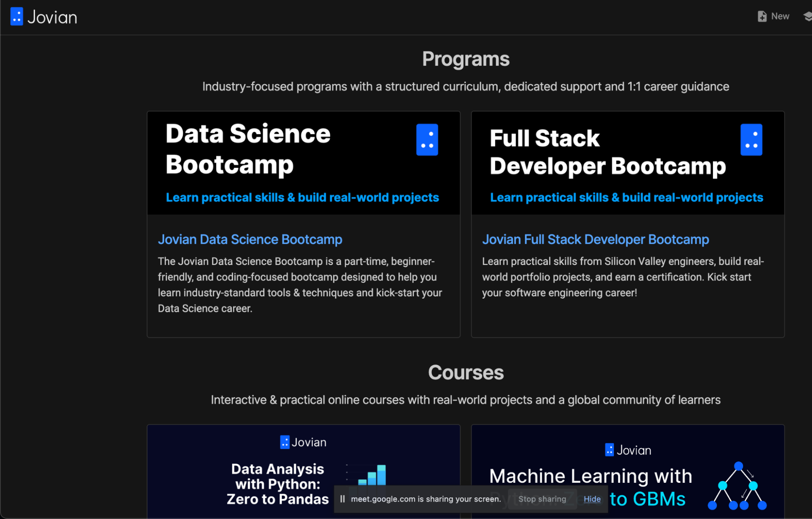Image resolution: width=812 pixels, height=519 pixels.
Task: Open the layers stack icon at the top right
Action: click(x=808, y=16)
